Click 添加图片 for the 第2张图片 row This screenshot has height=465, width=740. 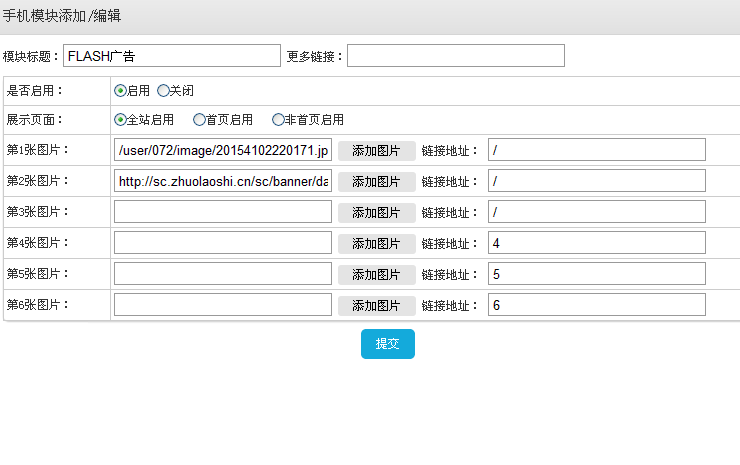click(x=376, y=182)
